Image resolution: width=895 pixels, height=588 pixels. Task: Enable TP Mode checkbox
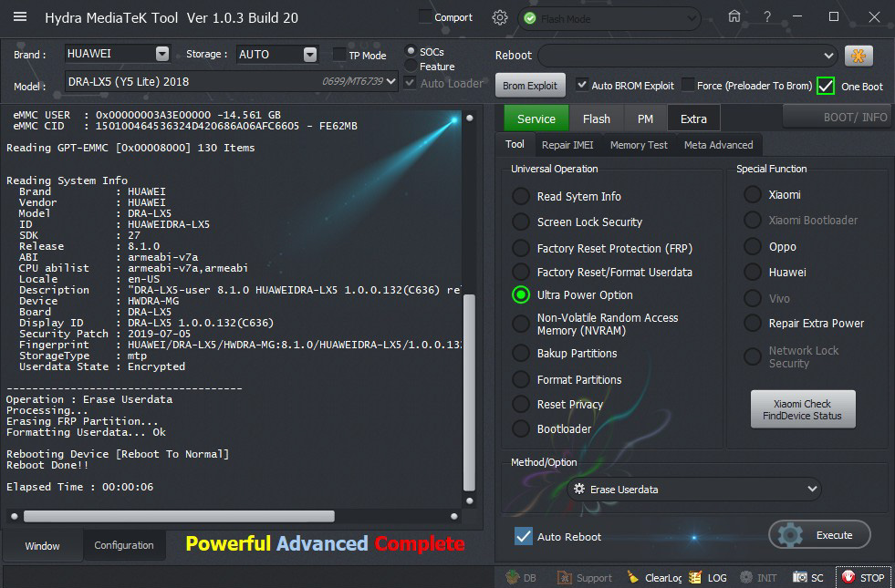click(x=339, y=55)
